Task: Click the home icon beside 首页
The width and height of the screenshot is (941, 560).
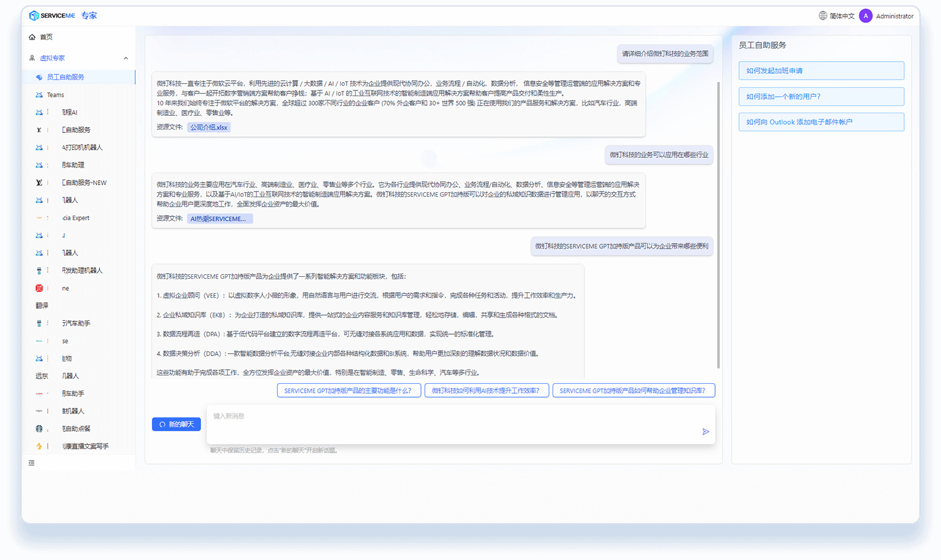Action: (x=32, y=37)
